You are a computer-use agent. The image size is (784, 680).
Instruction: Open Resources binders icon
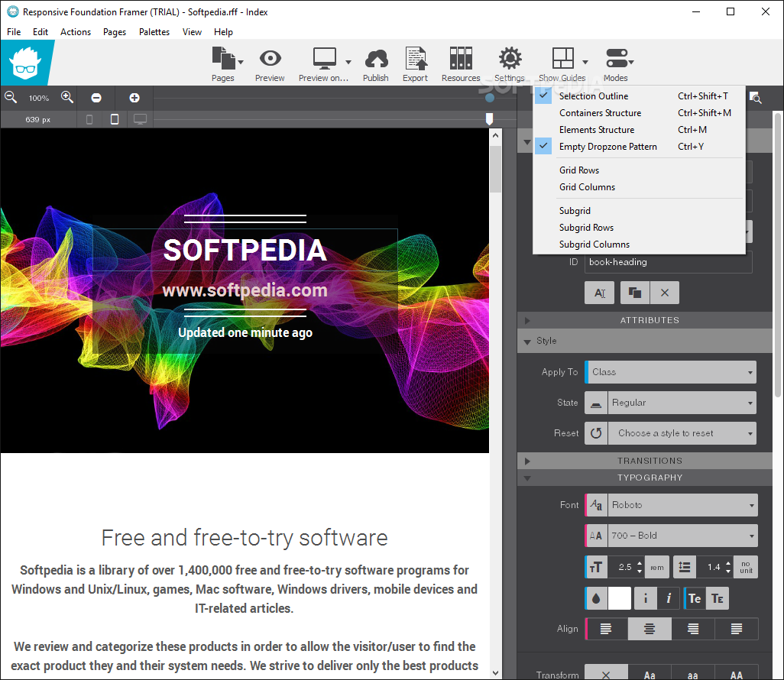tap(461, 59)
